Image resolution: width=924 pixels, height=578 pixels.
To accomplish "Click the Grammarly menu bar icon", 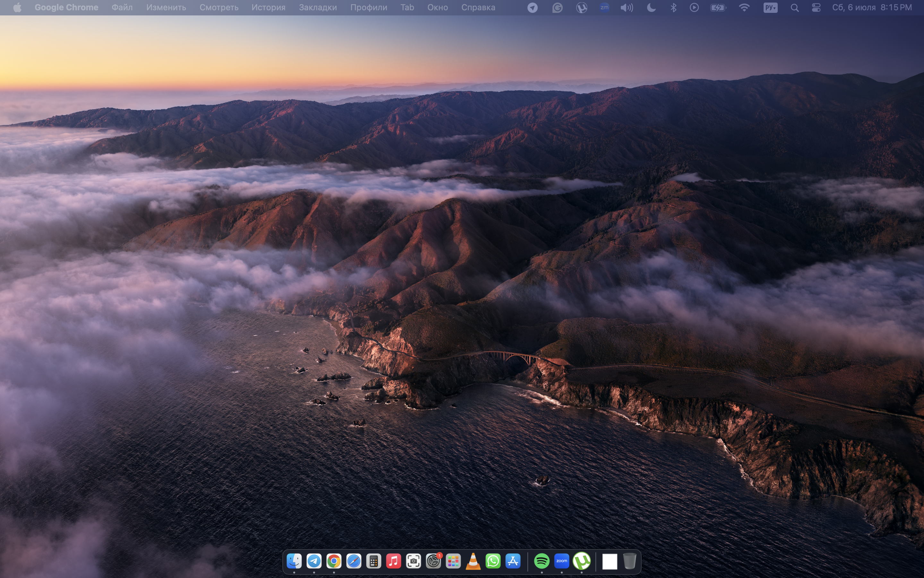I will 558,8.
